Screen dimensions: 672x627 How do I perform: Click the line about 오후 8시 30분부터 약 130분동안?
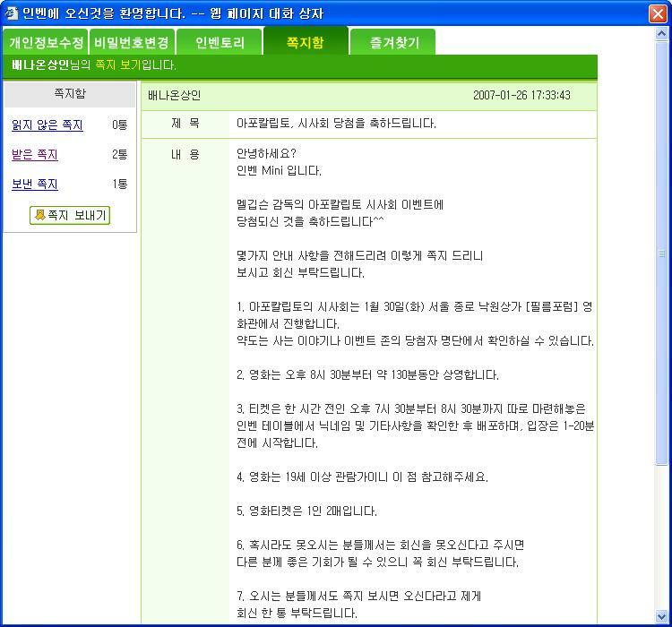[x=367, y=375]
